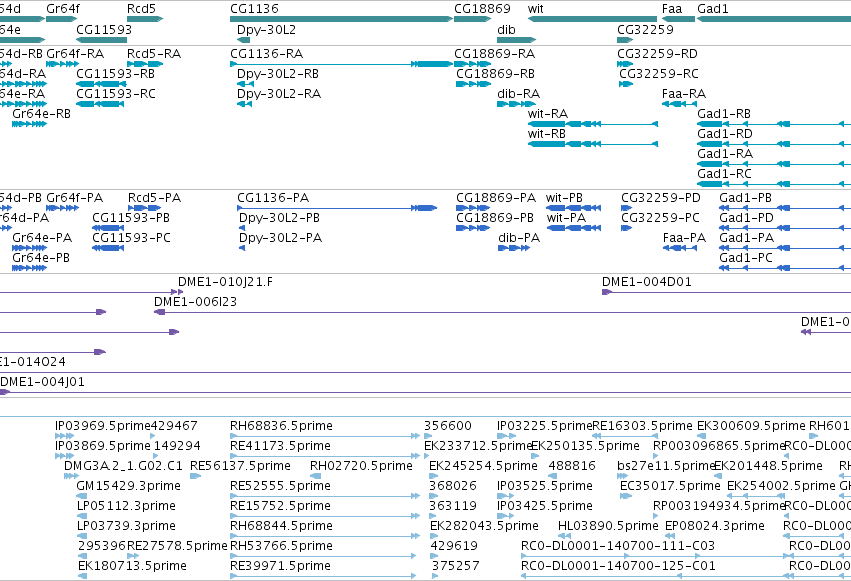Click BAC clone DME1-004J01
Viewport: 851px width, 581px height.
coord(426,392)
